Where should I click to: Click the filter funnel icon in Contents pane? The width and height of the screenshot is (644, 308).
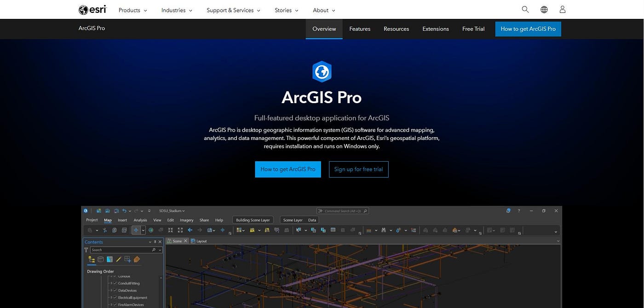[x=86, y=250]
